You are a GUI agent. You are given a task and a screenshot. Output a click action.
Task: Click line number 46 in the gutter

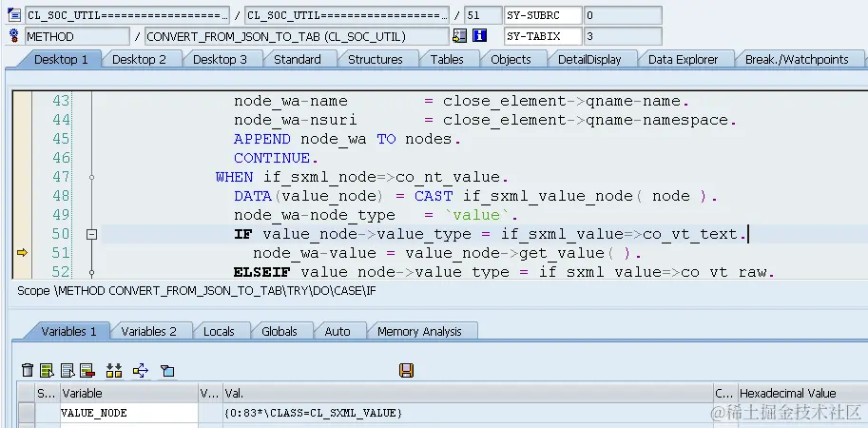(x=61, y=158)
